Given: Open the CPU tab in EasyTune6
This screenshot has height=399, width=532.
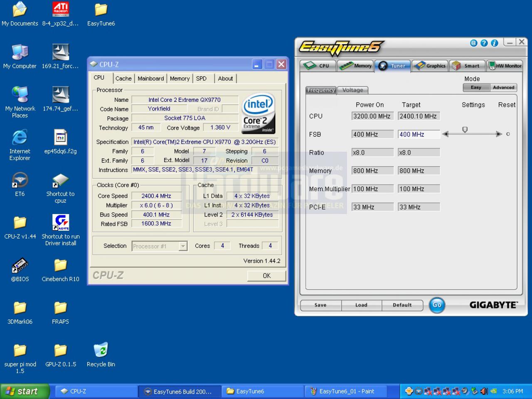Looking at the screenshot, I should click(318, 66).
